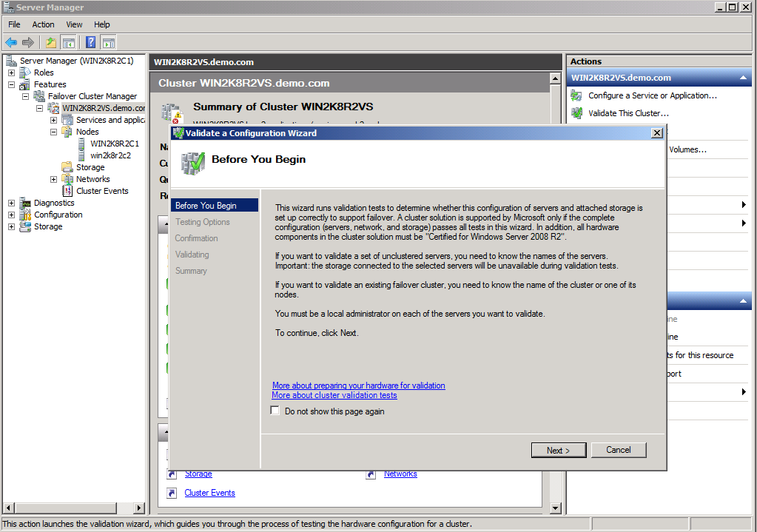Close the Validate a Configuration Wizard
The height and width of the screenshot is (532, 757).
657,132
